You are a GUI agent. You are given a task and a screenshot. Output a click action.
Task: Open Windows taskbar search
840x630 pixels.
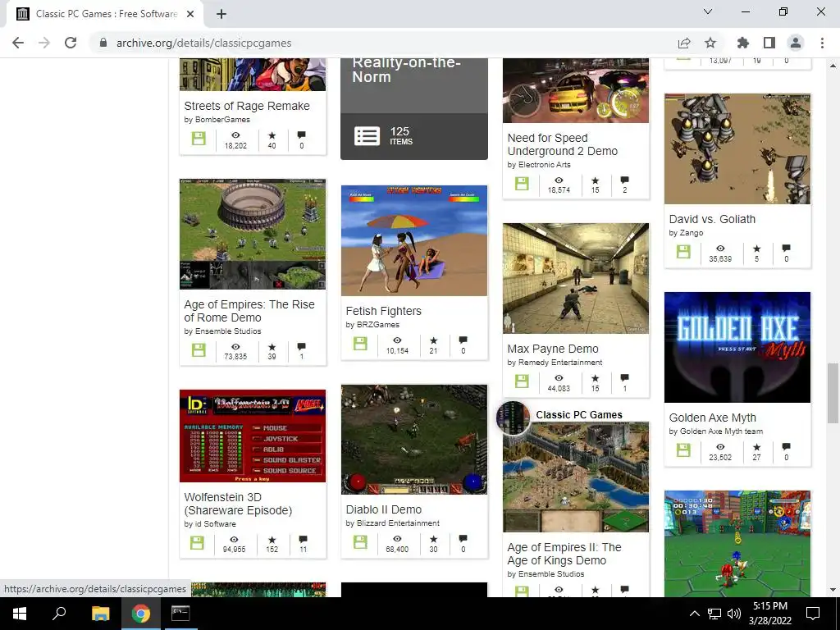[x=59, y=614]
